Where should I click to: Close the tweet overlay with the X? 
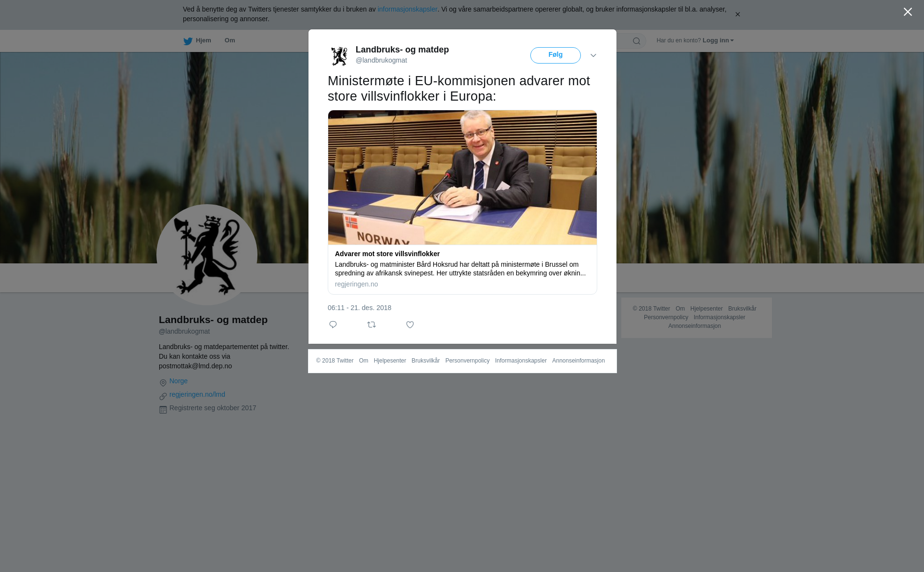(x=908, y=12)
